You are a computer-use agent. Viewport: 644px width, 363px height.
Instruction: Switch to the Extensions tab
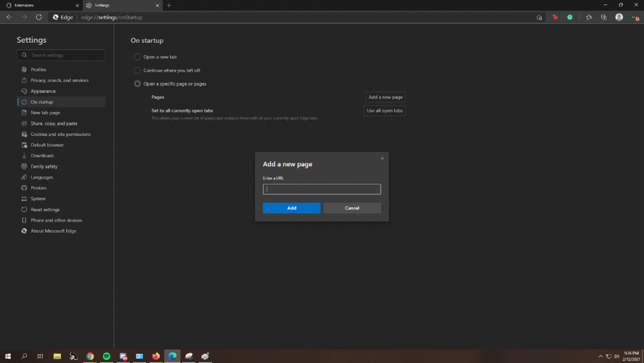coord(41,5)
